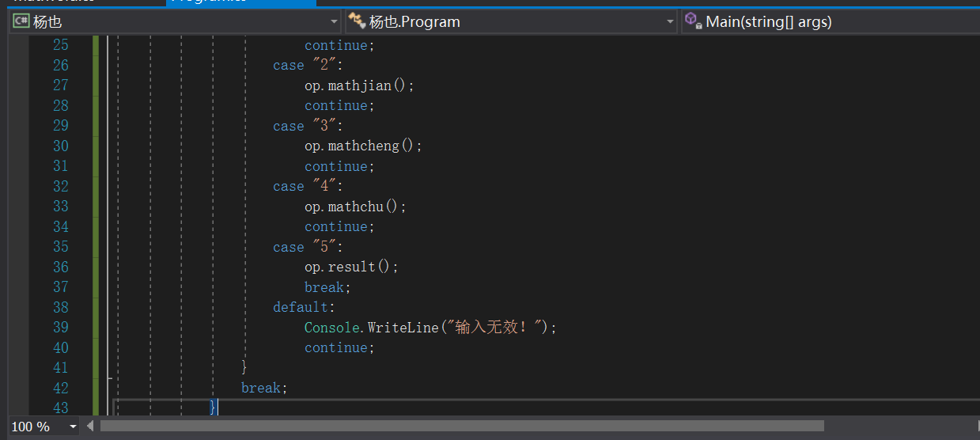The width and height of the screenshot is (980, 440).
Task: Click the highlighted closing brace on line 43
Action: pyautogui.click(x=213, y=407)
